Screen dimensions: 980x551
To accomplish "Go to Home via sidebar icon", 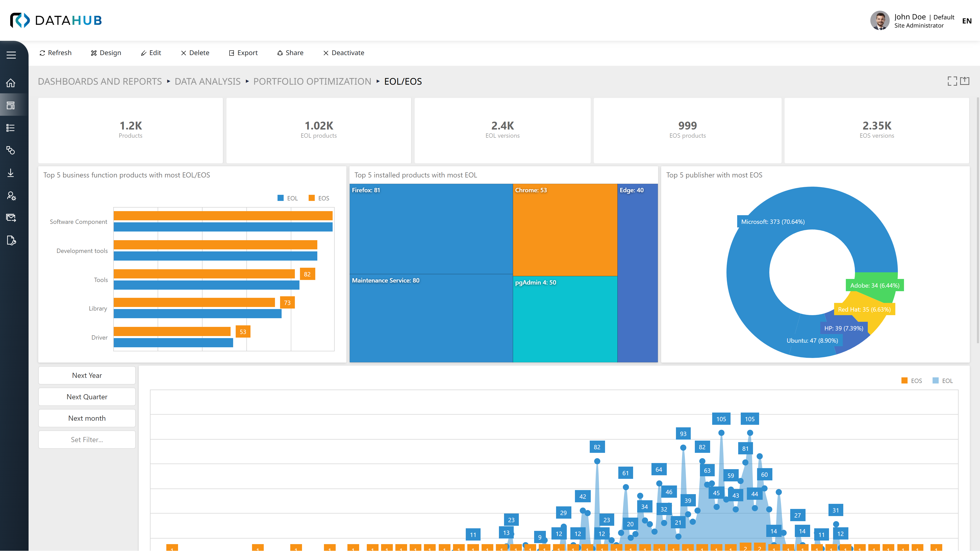I will [11, 83].
